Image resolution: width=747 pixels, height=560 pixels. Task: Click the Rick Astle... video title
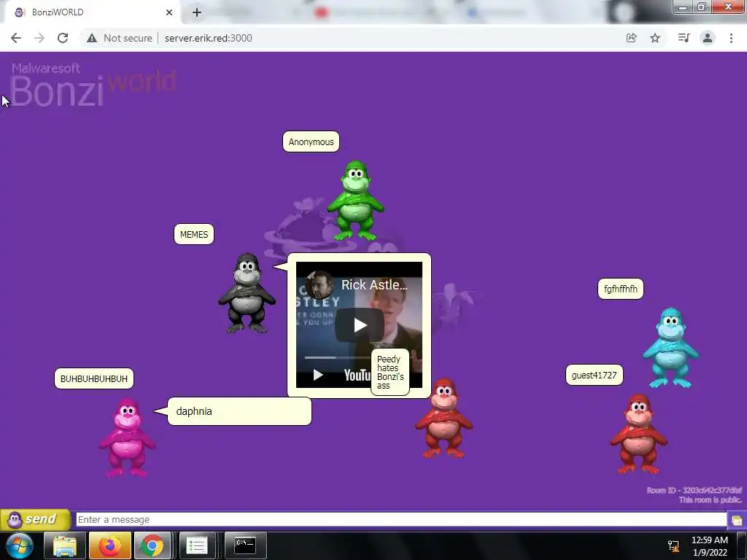pos(374,285)
